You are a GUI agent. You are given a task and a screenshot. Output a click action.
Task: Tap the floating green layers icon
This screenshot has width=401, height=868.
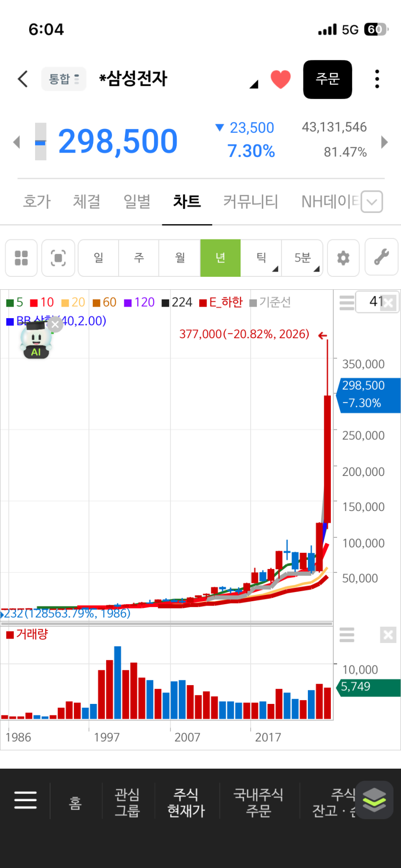pyautogui.click(x=374, y=800)
